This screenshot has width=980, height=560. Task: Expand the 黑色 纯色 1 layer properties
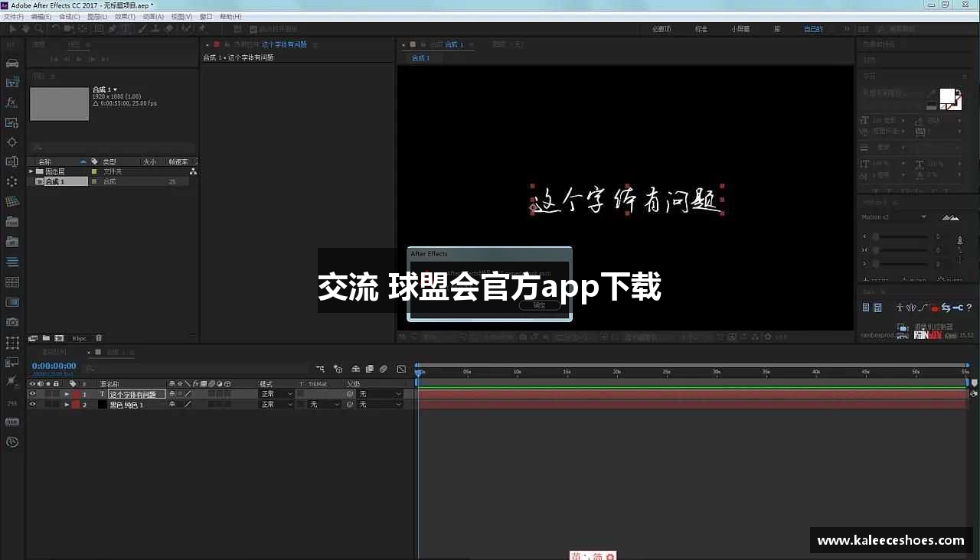point(67,404)
